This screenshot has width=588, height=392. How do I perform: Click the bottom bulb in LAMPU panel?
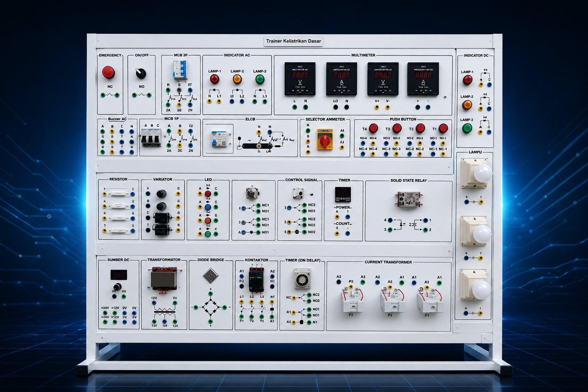482,290
